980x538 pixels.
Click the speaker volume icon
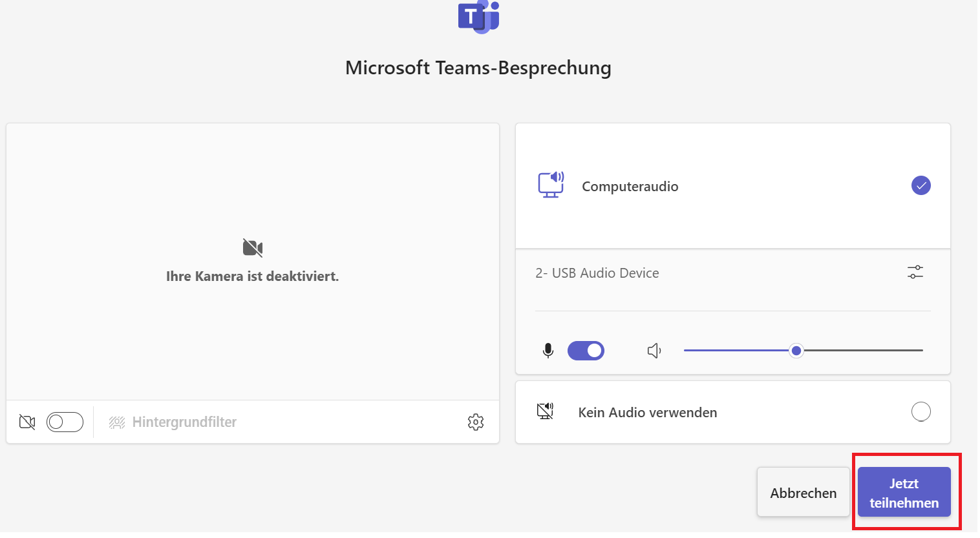click(x=654, y=351)
